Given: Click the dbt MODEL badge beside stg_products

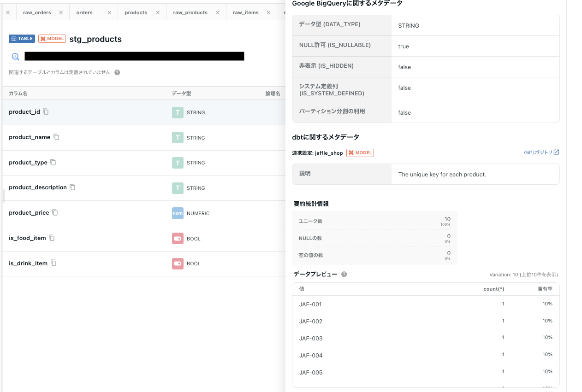Looking at the screenshot, I should tap(52, 39).
